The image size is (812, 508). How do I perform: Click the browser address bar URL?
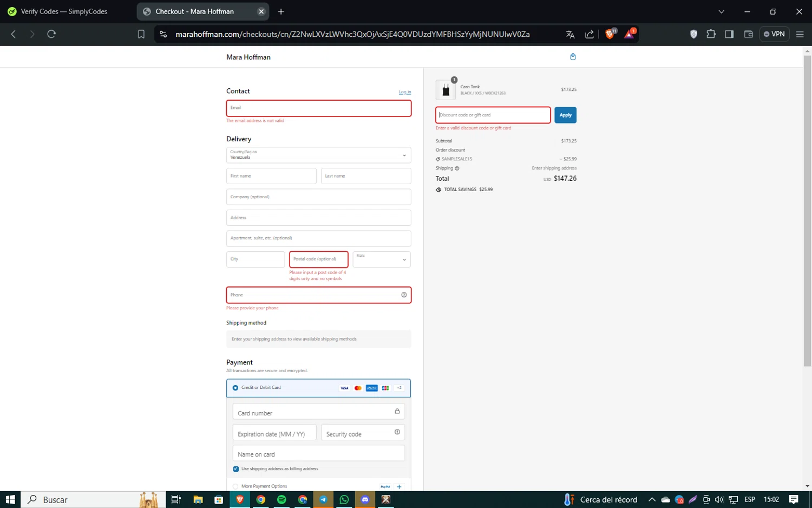(x=352, y=34)
